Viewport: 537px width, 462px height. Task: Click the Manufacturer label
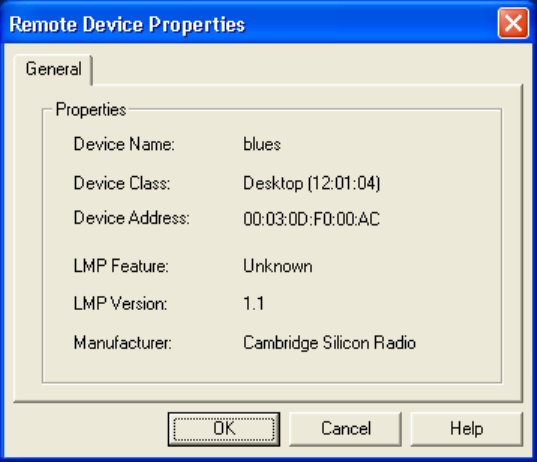click(x=123, y=342)
